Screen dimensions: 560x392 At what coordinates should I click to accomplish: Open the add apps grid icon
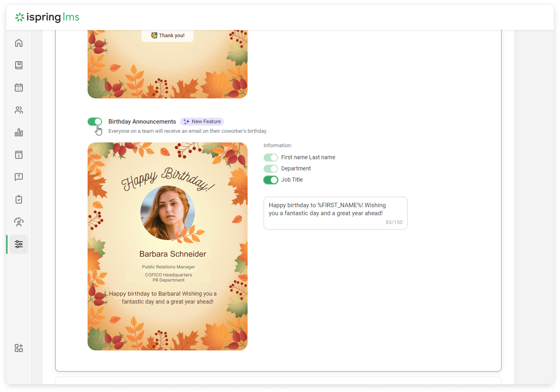click(x=19, y=348)
